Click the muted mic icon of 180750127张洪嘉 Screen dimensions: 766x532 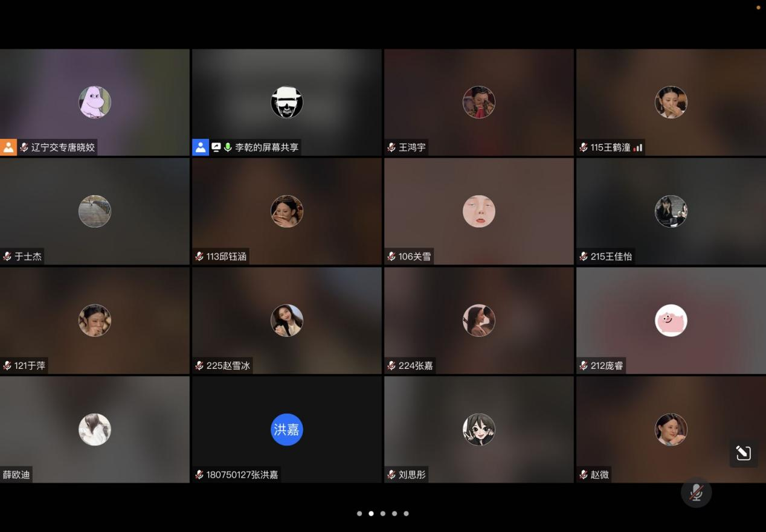click(x=199, y=475)
